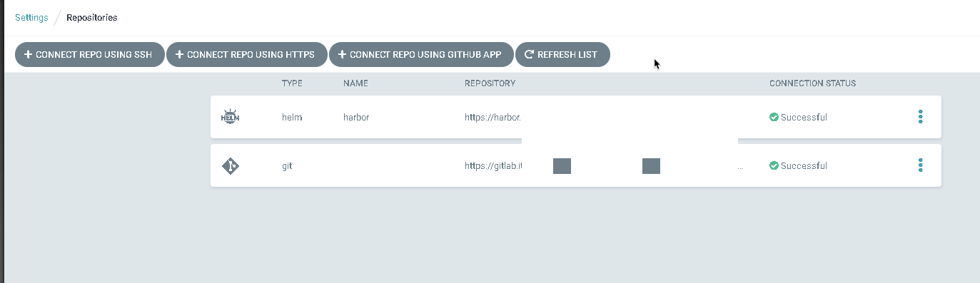This screenshot has height=283, width=980.
Task: Open the three-dot menu for gitlab repo
Action: (920, 165)
